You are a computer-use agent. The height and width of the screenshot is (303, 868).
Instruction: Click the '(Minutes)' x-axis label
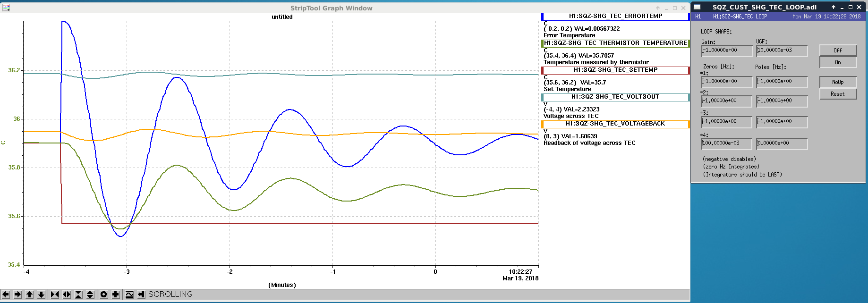(282, 285)
